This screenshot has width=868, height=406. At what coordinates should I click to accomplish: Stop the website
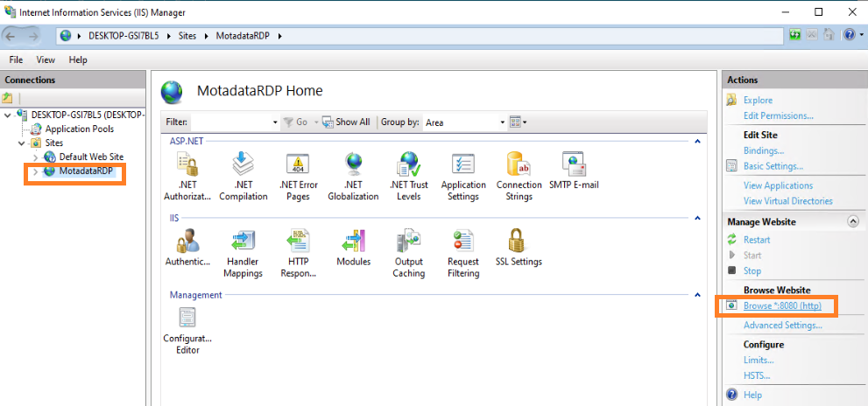coord(752,271)
